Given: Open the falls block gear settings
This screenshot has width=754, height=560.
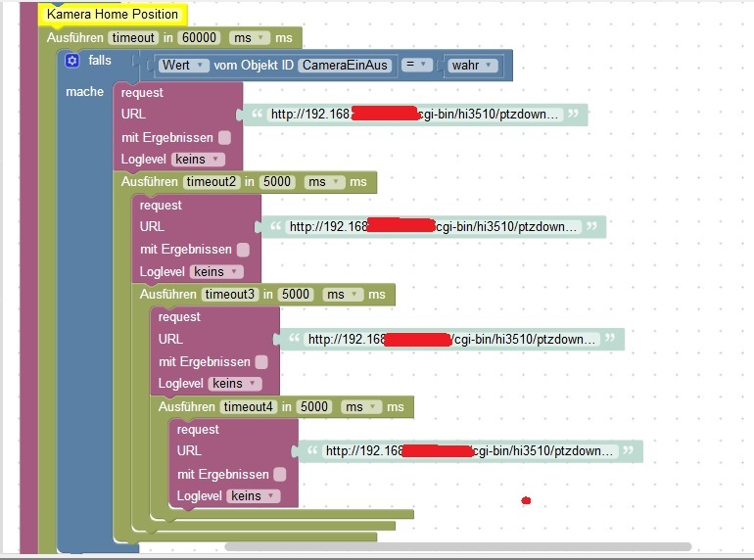Looking at the screenshot, I should click(72, 61).
